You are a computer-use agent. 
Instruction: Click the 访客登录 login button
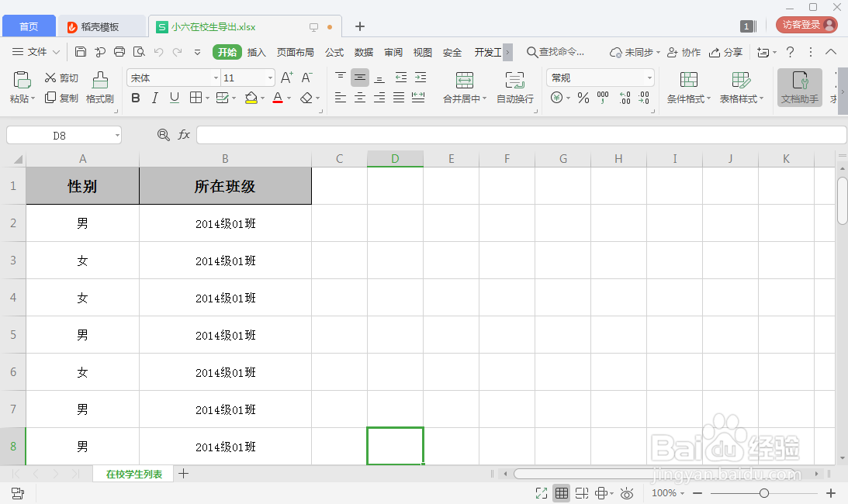[x=805, y=24]
